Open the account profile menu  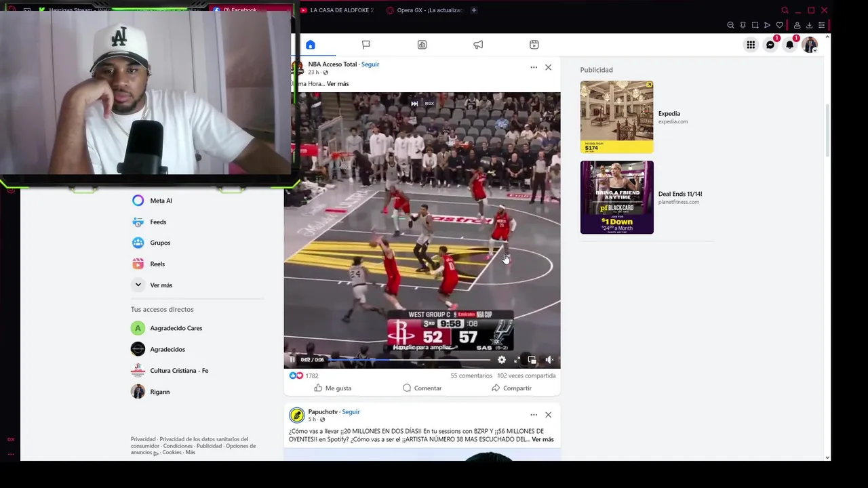(810, 45)
